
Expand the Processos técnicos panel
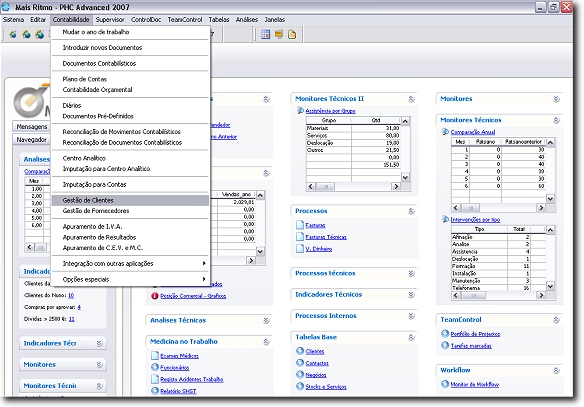point(411,273)
